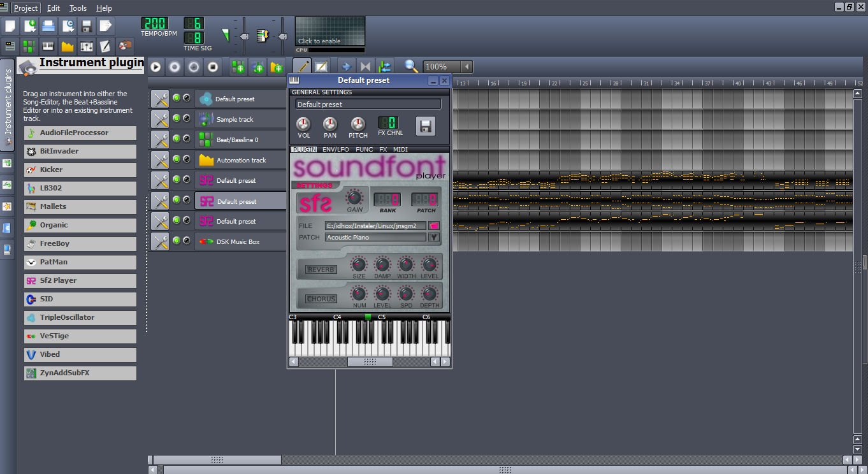This screenshot has width=868, height=474.
Task: Open track actions for Sample track
Action: 160,119
